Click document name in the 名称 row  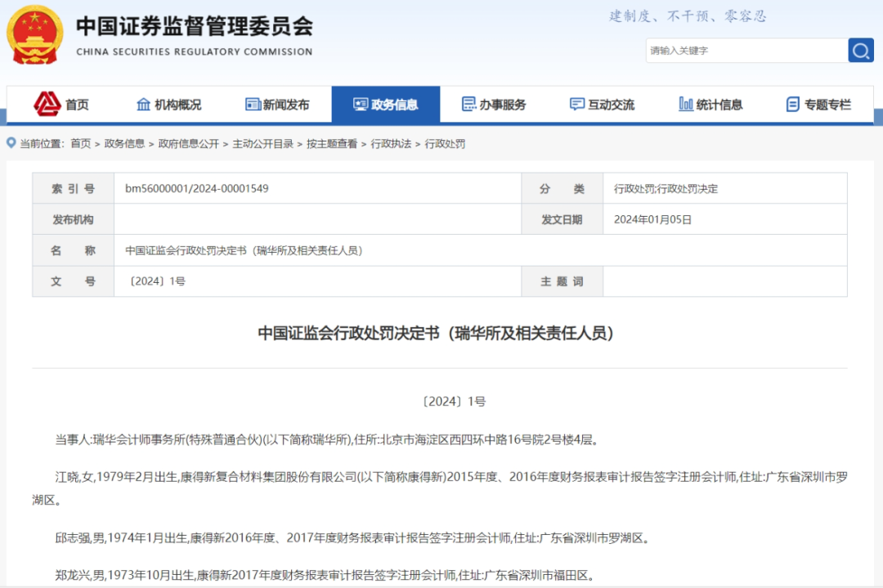click(x=244, y=250)
